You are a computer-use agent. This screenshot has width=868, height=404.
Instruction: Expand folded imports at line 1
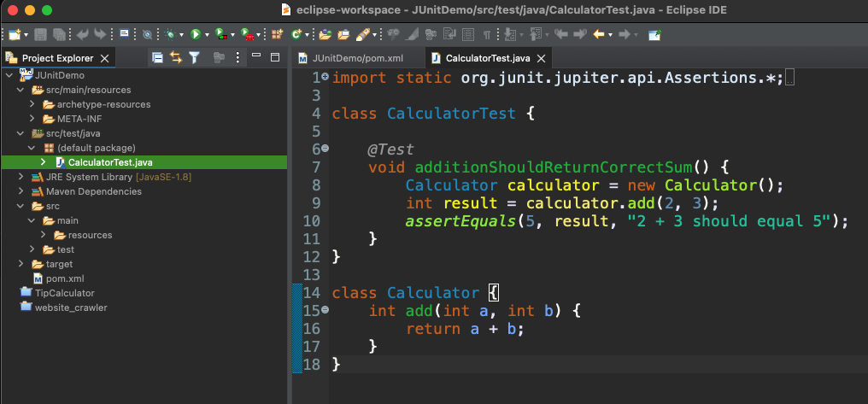click(325, 77)
